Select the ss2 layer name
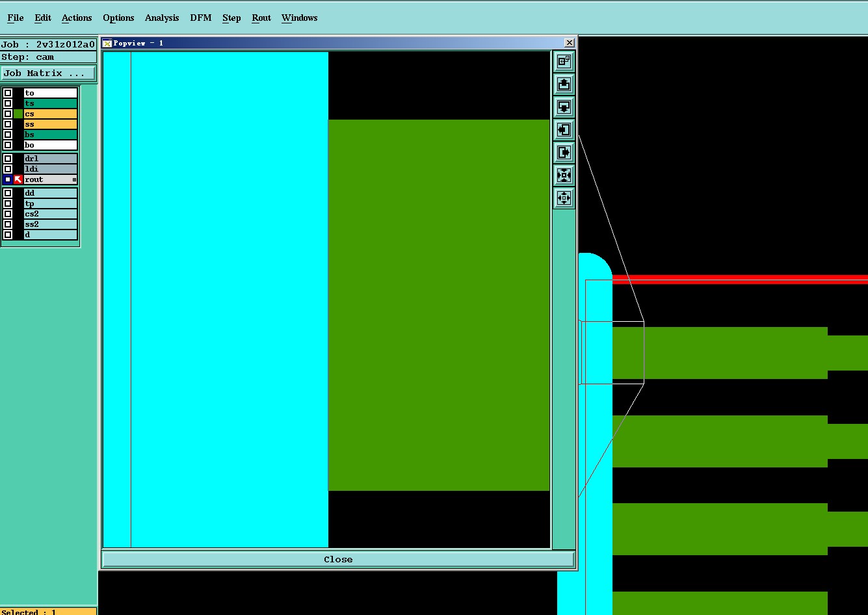This screenshot has height=615, width=868. pyautogui.click(x=51, y=224)
